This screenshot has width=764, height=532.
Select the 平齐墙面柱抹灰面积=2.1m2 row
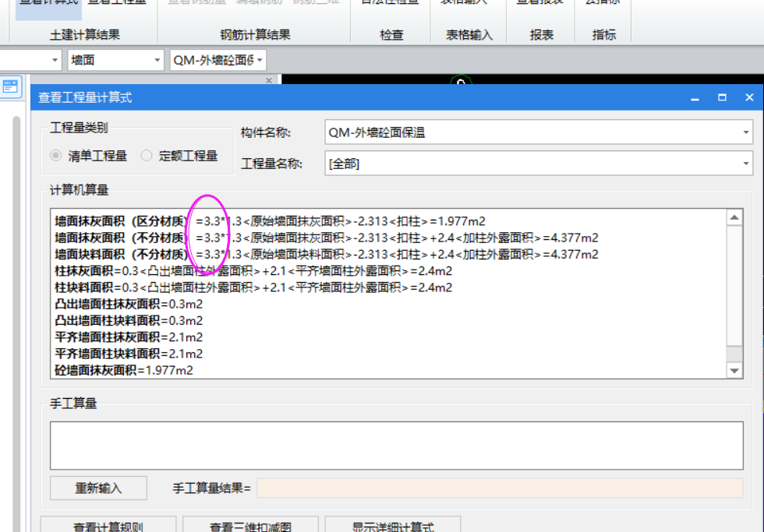(x=129, y=337)
